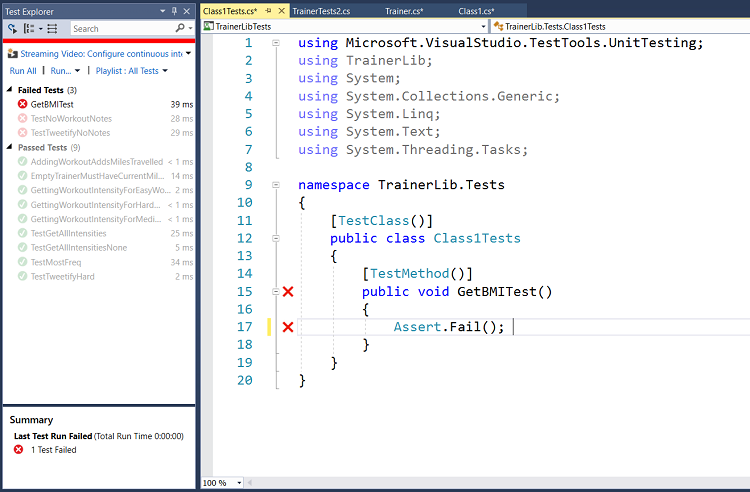
Task: Click the TrainerLibTests project icon in navigation bar
Action: (208, 26)
